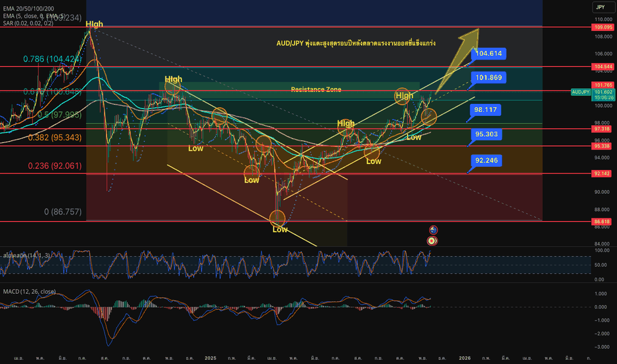This screenshot has height=364, width=617.
Task: Select the High label at the 109 peak
Action: pyautogui.click(x=95, y=24)
